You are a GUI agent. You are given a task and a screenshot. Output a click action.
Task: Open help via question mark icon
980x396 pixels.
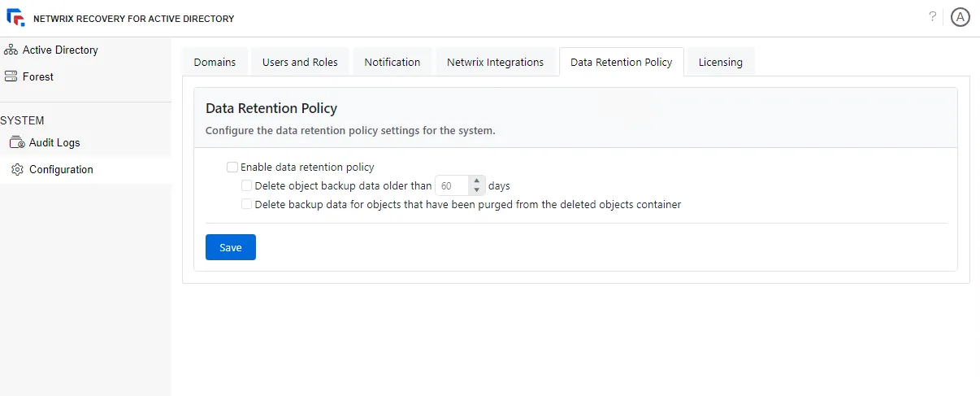pos(933,16)
